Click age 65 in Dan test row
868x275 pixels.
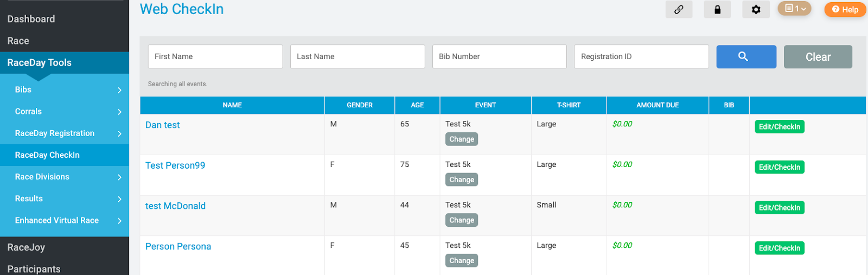tap(405, 124)
